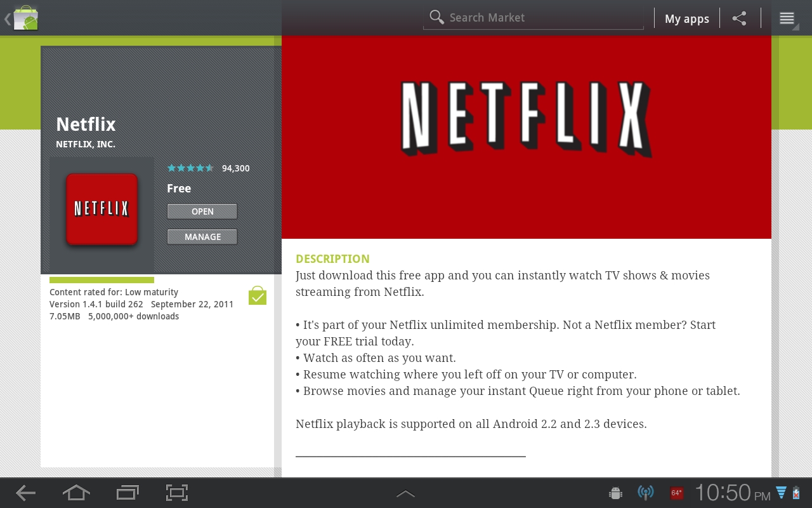Screen dimensions: 812x508
Task: Click 'Version 1.4.1 build 262' text
Action: (96, 304)
